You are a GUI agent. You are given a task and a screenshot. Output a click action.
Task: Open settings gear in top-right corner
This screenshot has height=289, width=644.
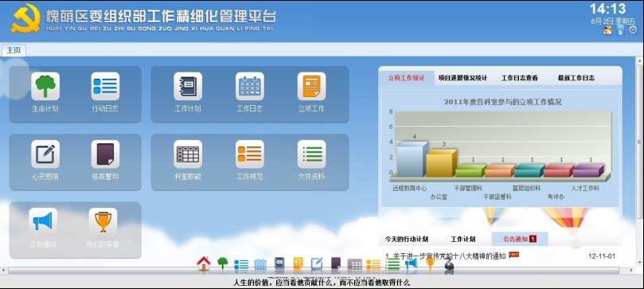pos(633,29)
